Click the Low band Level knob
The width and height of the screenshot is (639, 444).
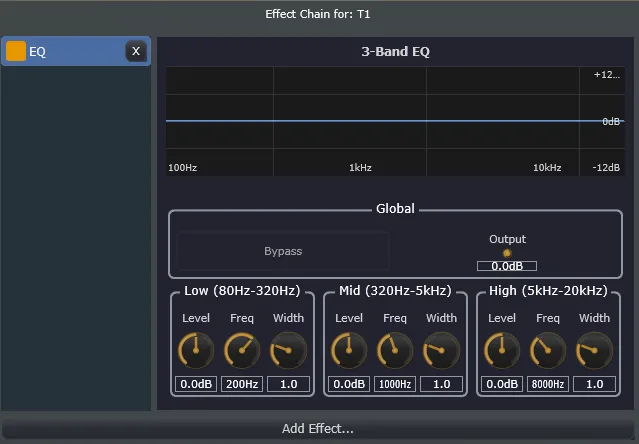pyautogui.click(x=196, y=350)
